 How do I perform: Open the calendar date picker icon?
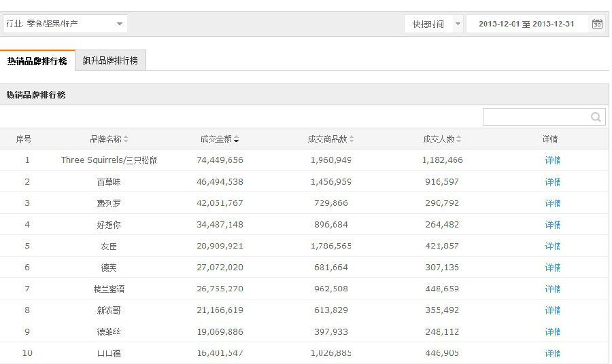[597, 24]
